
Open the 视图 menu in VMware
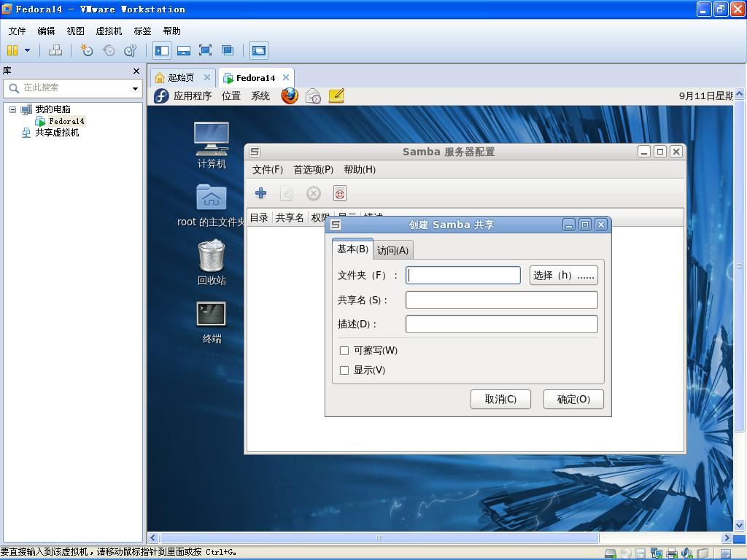(x=75, y=31)
